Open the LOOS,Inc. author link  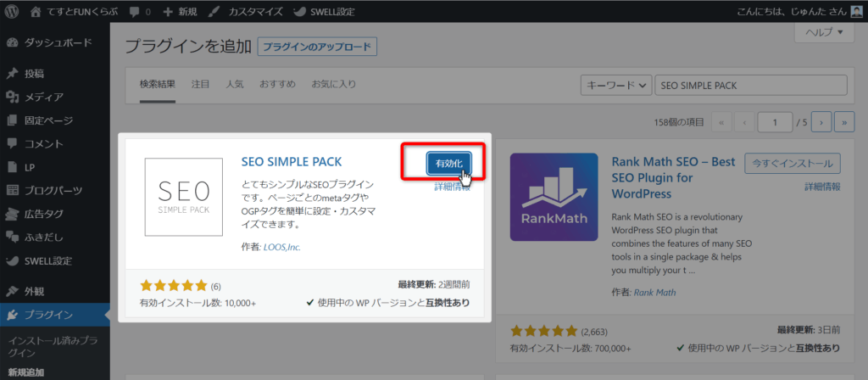pos(280,247)
